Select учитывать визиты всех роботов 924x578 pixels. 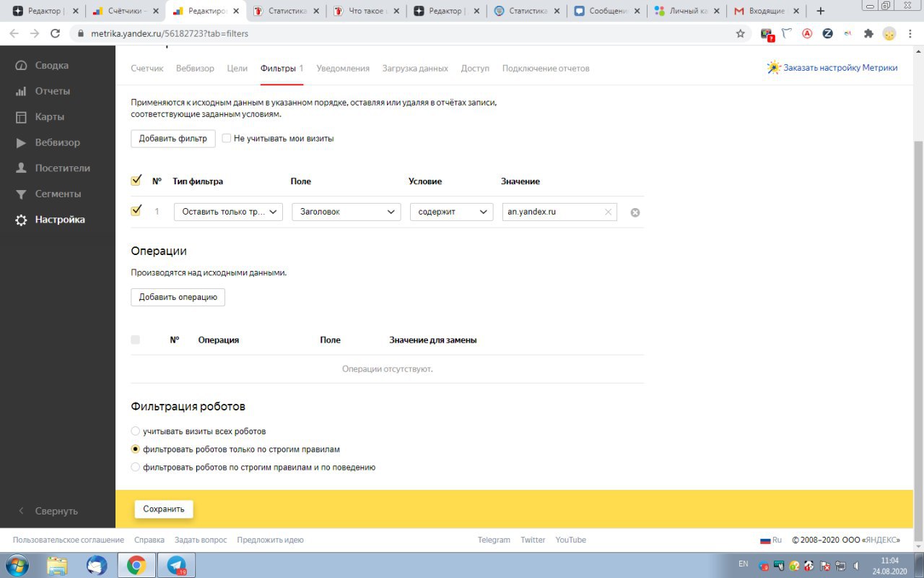point(135,431)
